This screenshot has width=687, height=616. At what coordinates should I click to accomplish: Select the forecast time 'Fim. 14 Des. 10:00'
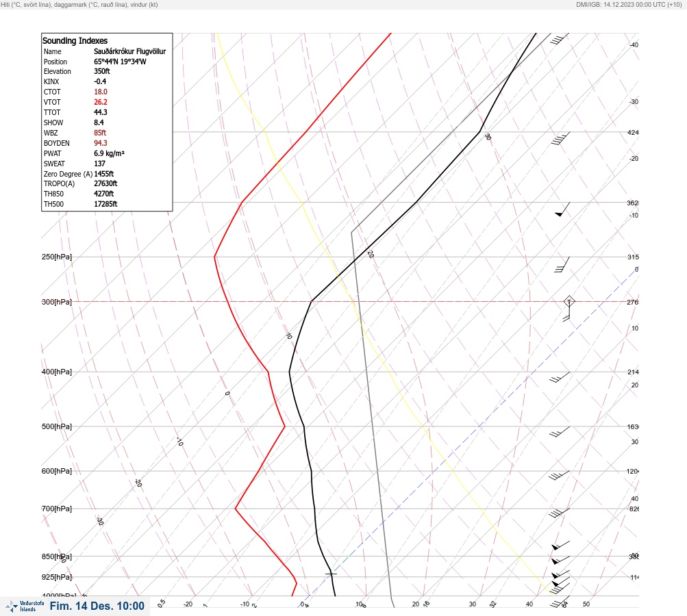coord(97,606)
